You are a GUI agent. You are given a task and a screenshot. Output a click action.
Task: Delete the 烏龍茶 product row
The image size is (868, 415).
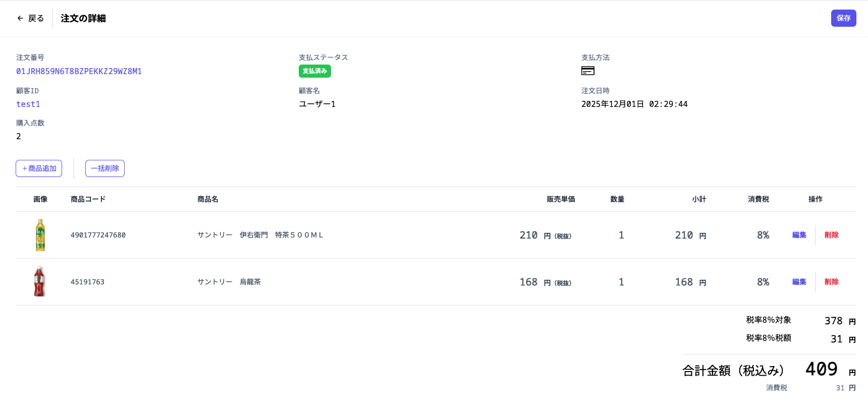click(x=831, y=282)
